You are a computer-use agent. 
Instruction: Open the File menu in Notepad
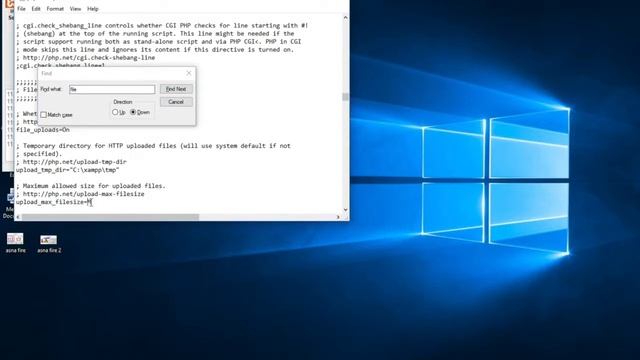pos(21,9)
